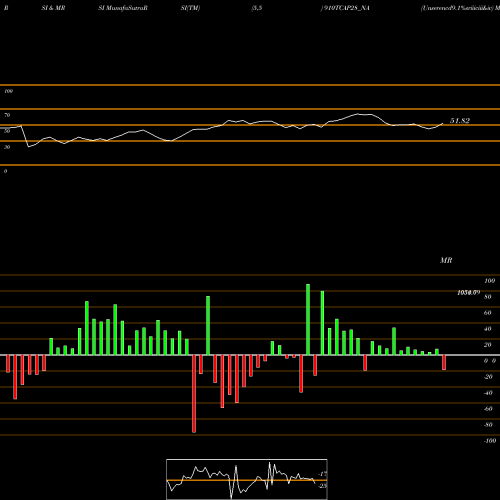The height and width of the screenshot is (500, 500).
Task: Click the 'SI(TM)' header label
Action: point(190,8)
